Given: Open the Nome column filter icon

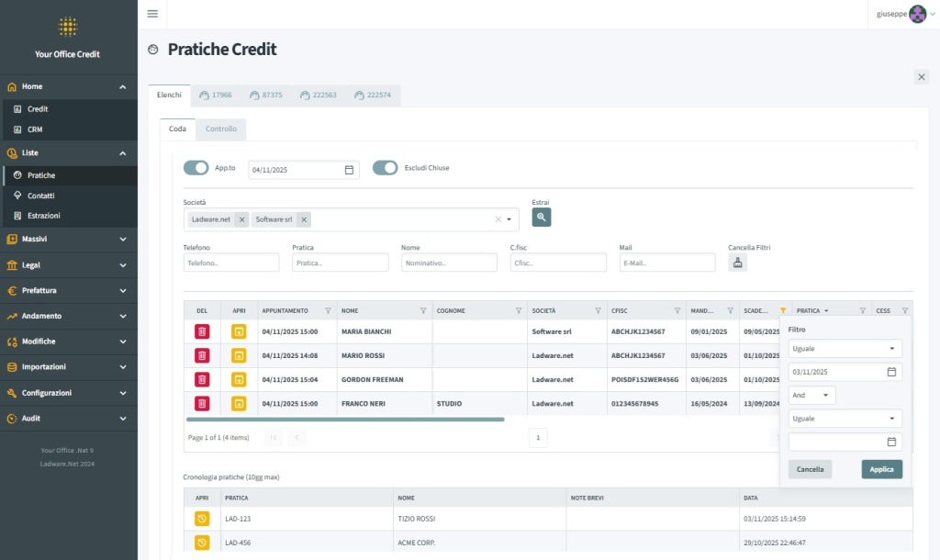Looking at the screenshot, I should 423,311.
